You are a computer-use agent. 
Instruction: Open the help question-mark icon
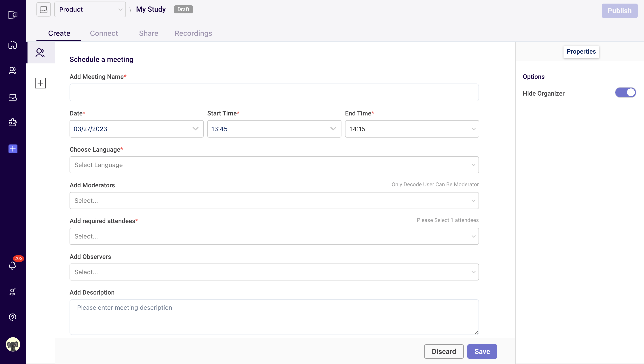pos(13,317)
